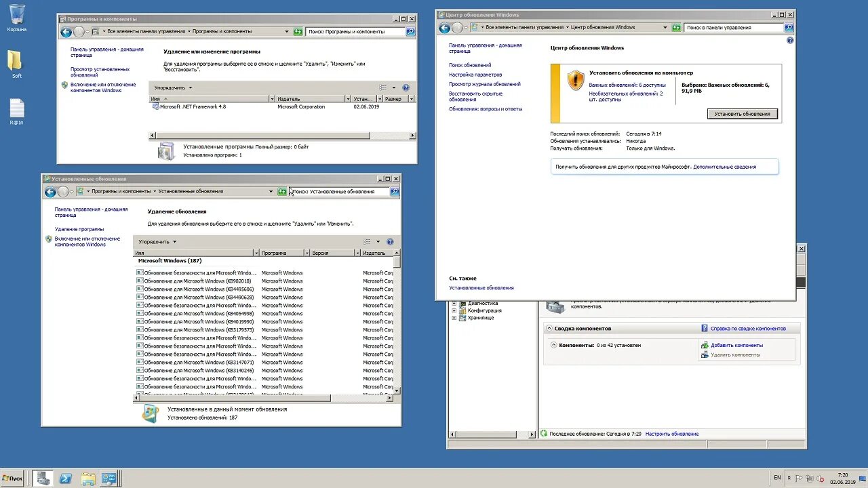Go back in Установленные обновления window

point(50,192)
